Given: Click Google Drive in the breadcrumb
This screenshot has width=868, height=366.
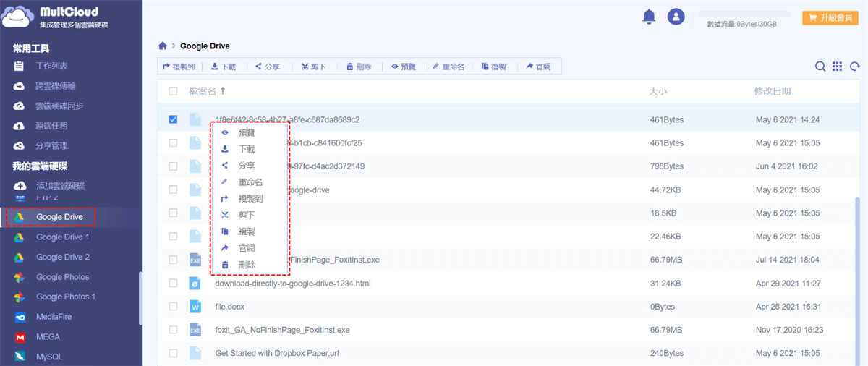Looking at the screenshot, I should pos(205,46).
